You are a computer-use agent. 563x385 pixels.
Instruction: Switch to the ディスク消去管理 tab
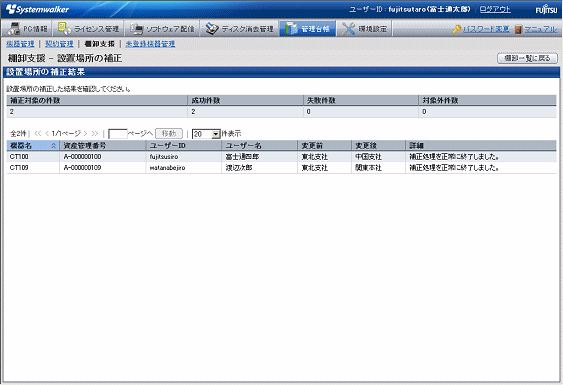point(239,29)
